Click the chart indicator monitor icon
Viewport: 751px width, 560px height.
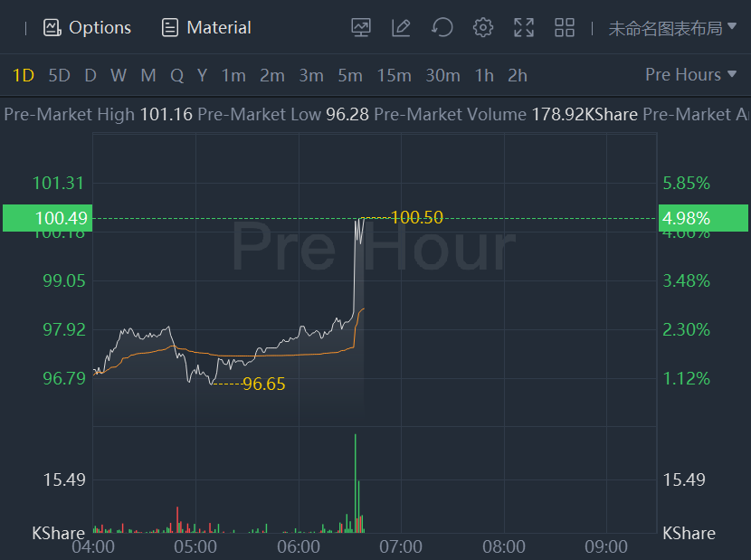tap(361, 28)
